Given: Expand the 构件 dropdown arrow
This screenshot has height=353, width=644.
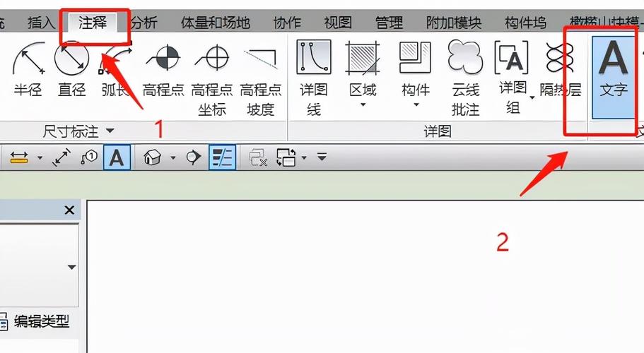Looking at the screenshot, I should 416,105.
